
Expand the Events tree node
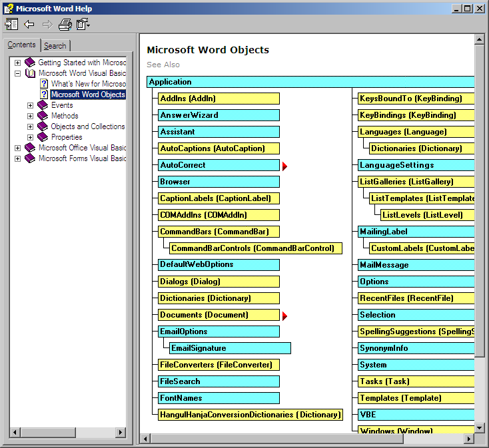pyautogui.click(x=30, y=105)
